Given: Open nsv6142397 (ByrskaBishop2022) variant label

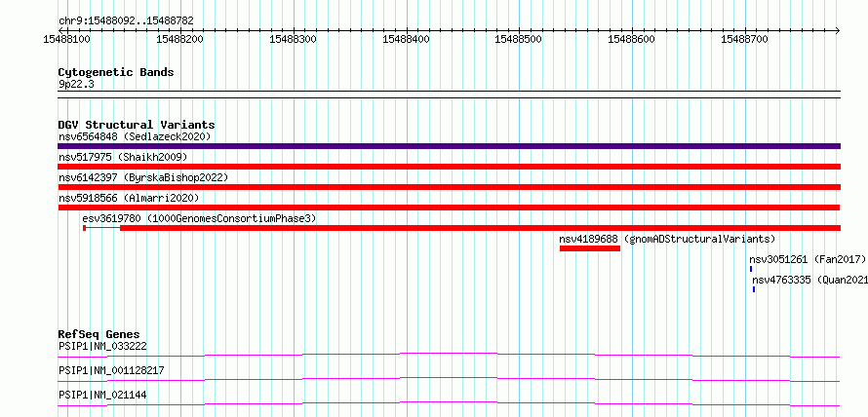Looking at the screenshot, I should tap(143, 177).
